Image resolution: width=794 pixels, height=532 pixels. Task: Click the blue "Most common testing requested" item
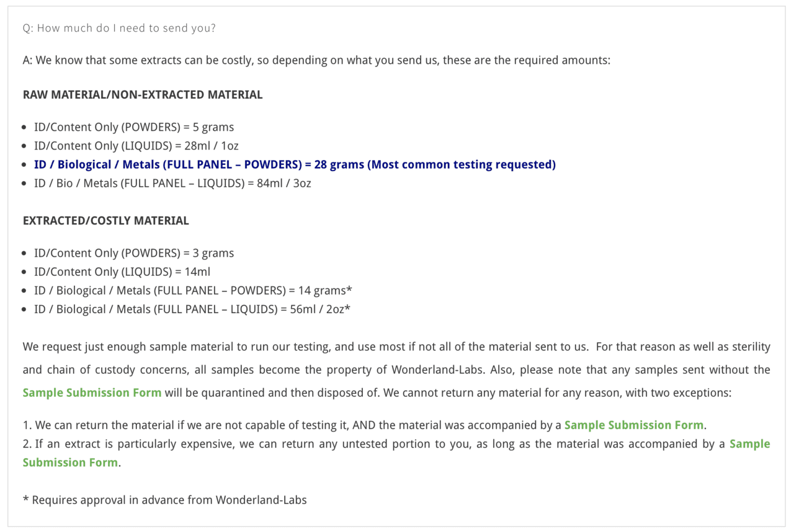point(295,164)
